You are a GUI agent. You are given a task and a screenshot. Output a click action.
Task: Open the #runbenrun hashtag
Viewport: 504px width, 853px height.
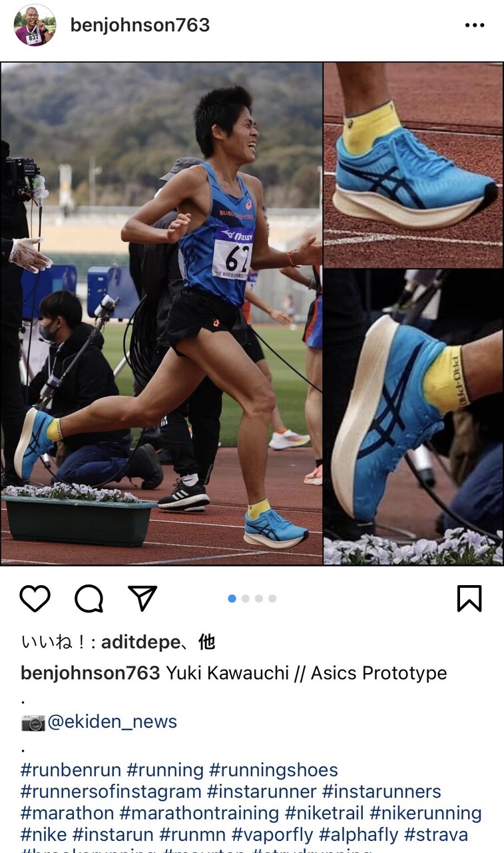tap(71, 770)
